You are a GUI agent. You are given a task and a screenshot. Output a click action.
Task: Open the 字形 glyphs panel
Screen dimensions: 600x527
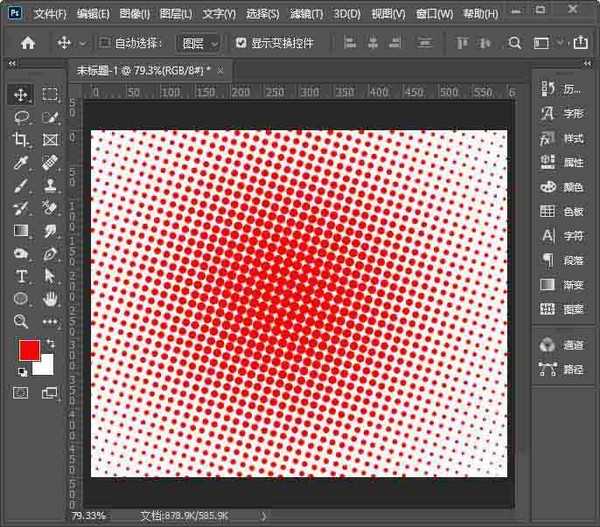(x=562, y=114)
